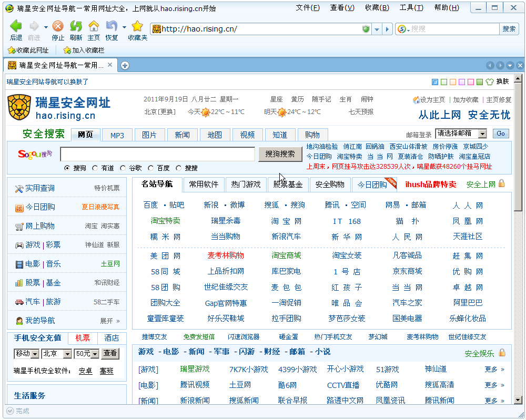Select the blue skin color swatch

coord(435,82)
